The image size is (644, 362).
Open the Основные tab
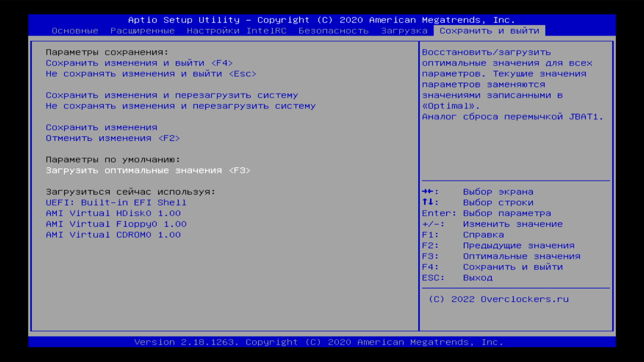75,31
